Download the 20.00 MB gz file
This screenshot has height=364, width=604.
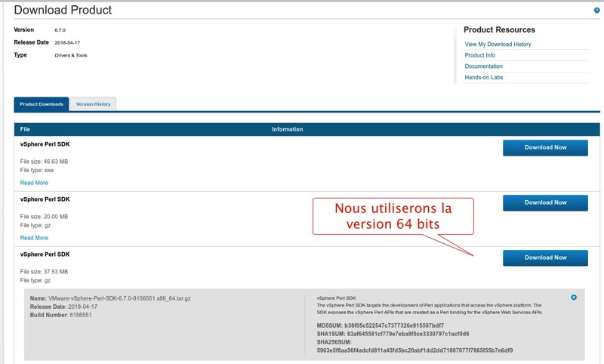545,202
